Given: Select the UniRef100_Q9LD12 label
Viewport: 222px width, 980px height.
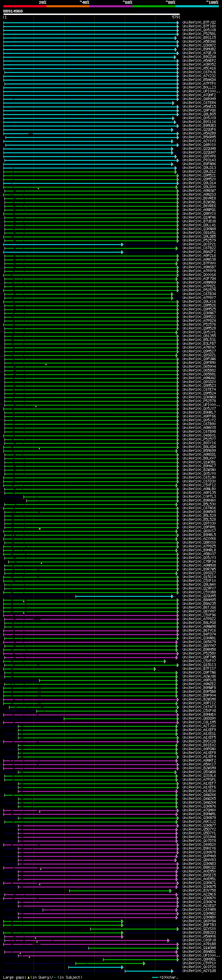Looking at the screenshot, I should click(199, 171).
